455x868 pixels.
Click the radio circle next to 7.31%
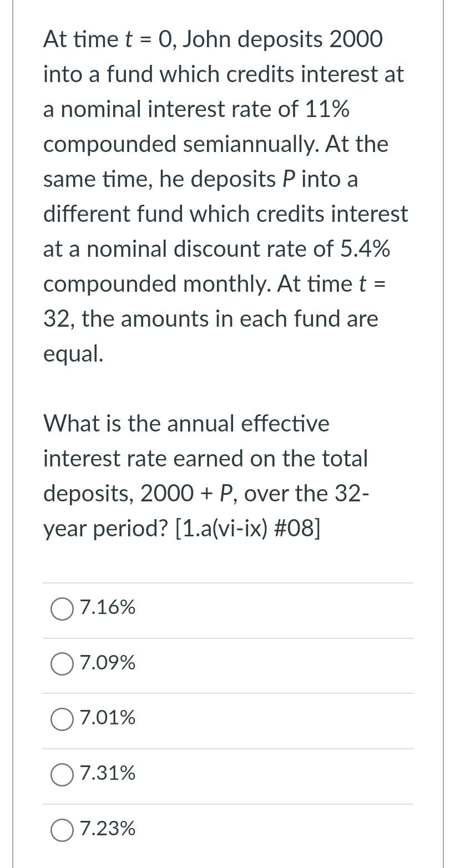click(62, 774)
